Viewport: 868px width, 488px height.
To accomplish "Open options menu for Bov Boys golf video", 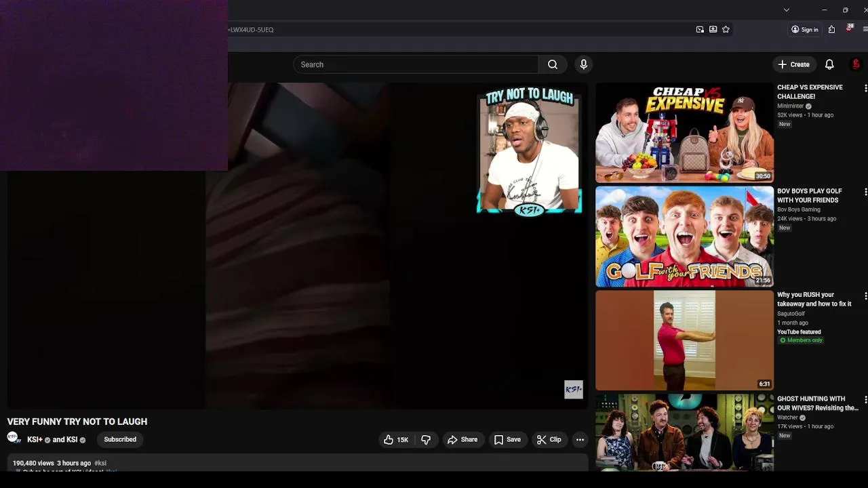I will [865, 192].
